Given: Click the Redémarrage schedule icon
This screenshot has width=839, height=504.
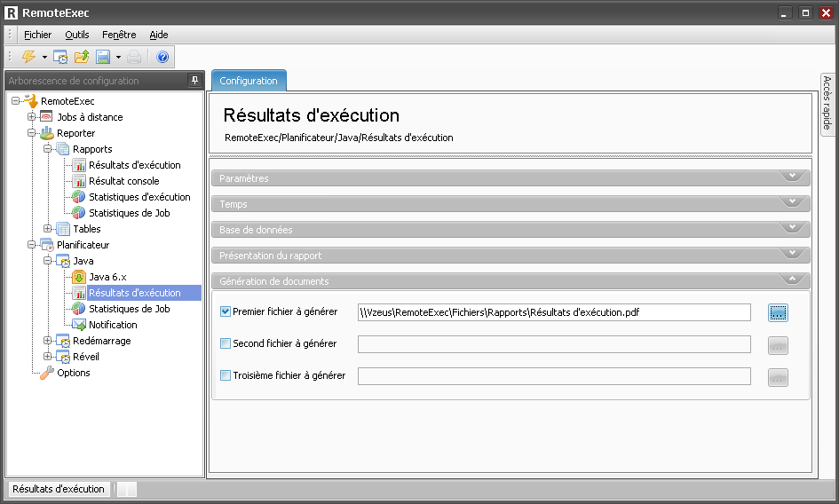Looking at the screenshot, I should [x=63, y=341].
